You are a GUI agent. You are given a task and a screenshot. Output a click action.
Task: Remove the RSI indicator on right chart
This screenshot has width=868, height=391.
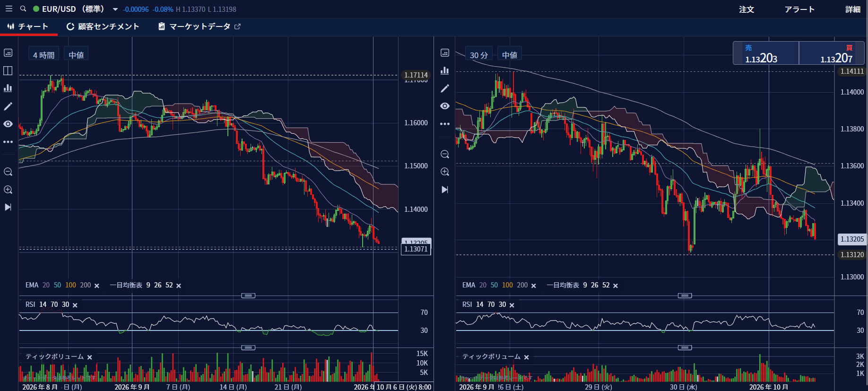512,305
